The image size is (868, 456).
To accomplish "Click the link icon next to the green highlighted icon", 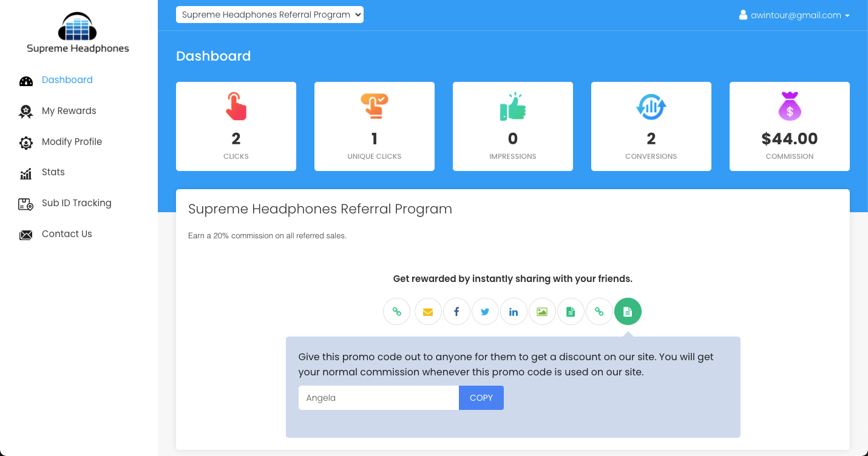I will click(599, 312).
